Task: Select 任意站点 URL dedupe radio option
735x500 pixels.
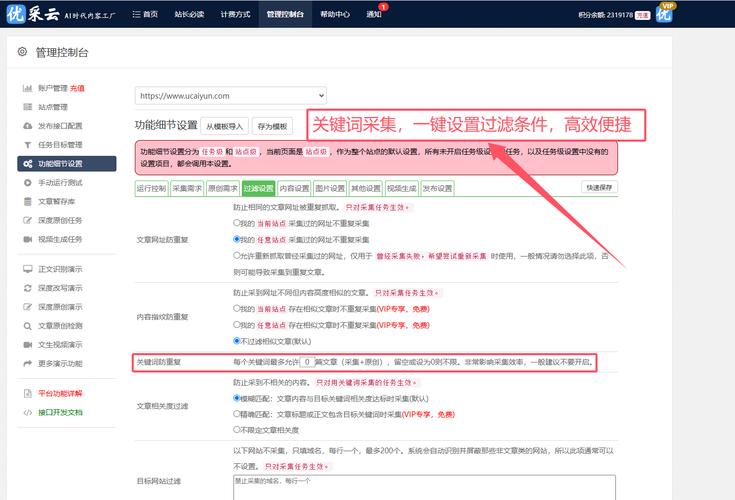Action: click(x=237, y=239)
